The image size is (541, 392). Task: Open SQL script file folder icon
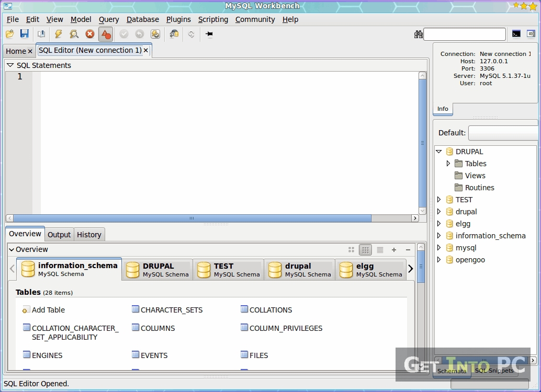[x=9, y=34]
